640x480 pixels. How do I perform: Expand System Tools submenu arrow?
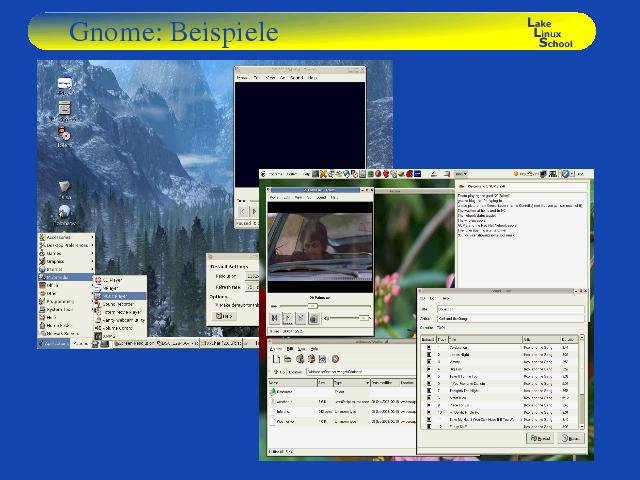(92, 309)
